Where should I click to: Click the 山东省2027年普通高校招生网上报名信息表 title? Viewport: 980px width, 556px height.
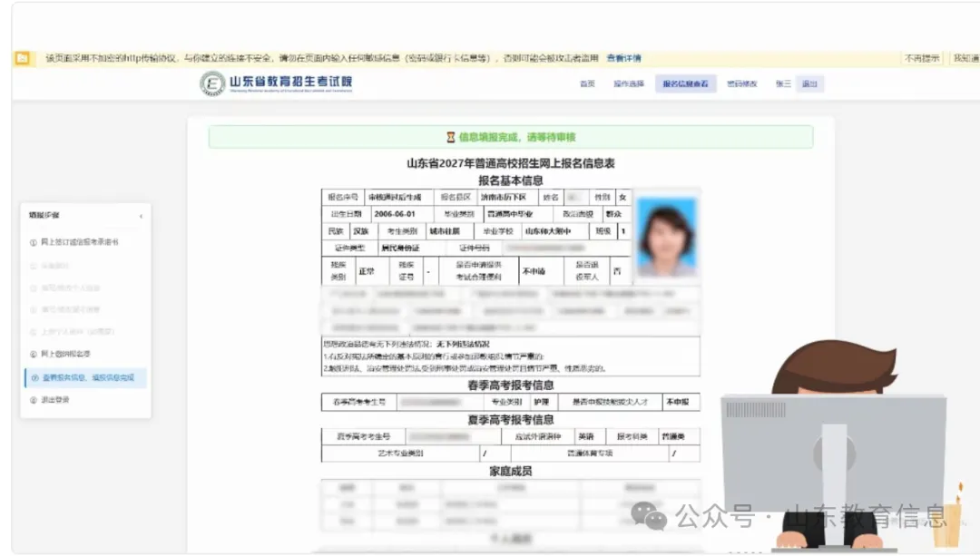point(511,163)
